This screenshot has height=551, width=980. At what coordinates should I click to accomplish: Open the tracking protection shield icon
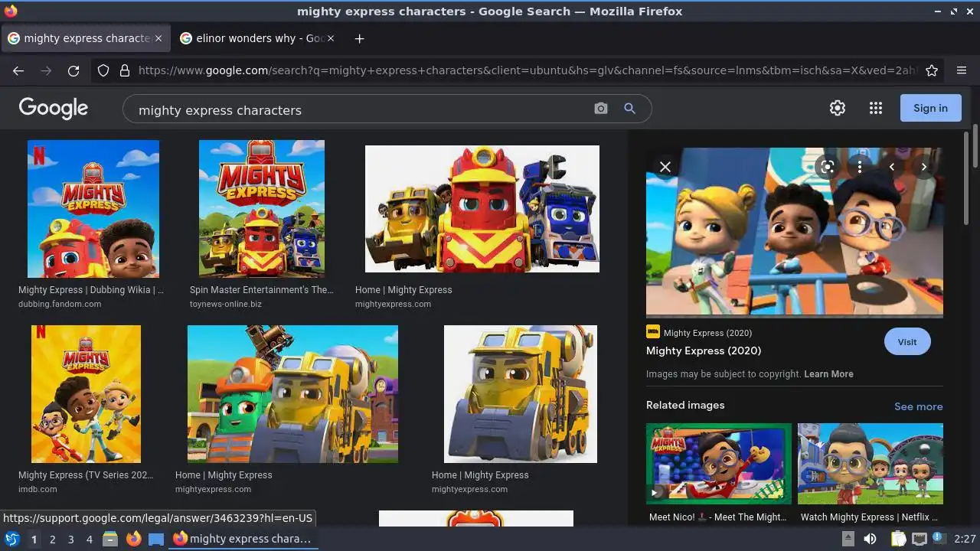tap(103, 70)
